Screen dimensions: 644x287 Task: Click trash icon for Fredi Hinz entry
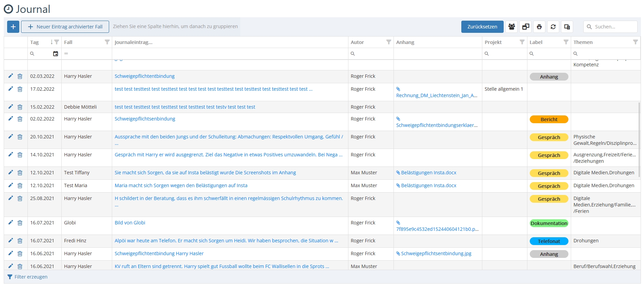tap(20, 241)
